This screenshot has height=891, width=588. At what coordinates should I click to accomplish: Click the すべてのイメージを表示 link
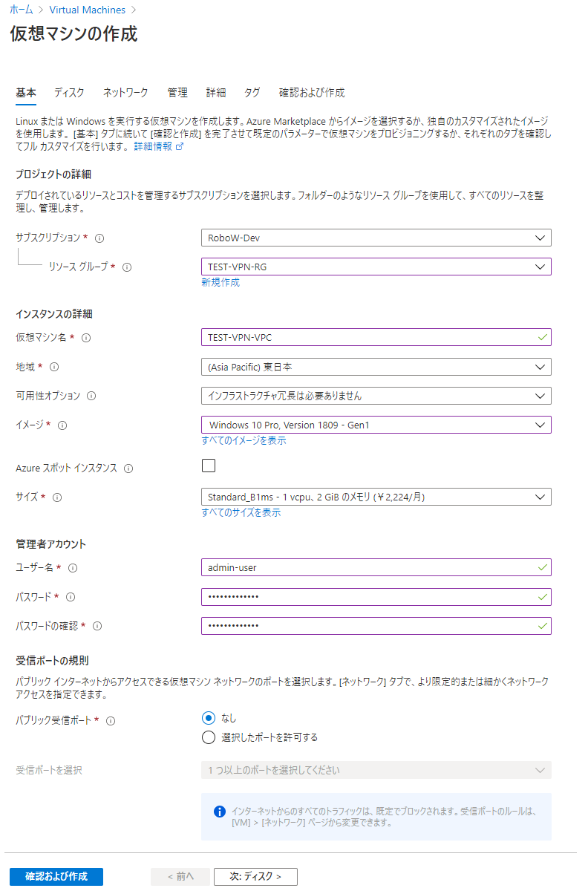point(244,440)
